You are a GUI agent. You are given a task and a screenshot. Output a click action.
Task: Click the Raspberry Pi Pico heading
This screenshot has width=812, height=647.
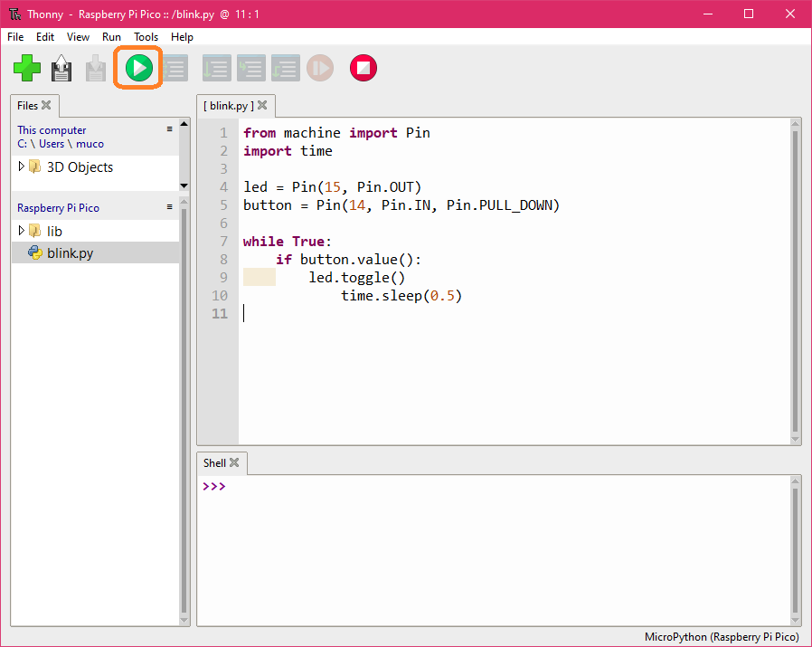click(58, 208)
